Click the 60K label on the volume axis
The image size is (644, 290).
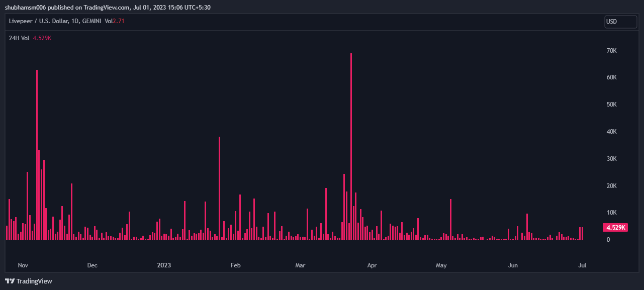(611, 77)
